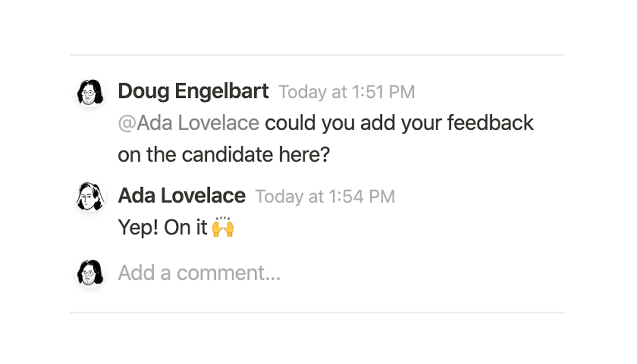Click 'could you add your feedback' comment text
Viewport: 637px width, 364px height.
click(x=399, y=123)
